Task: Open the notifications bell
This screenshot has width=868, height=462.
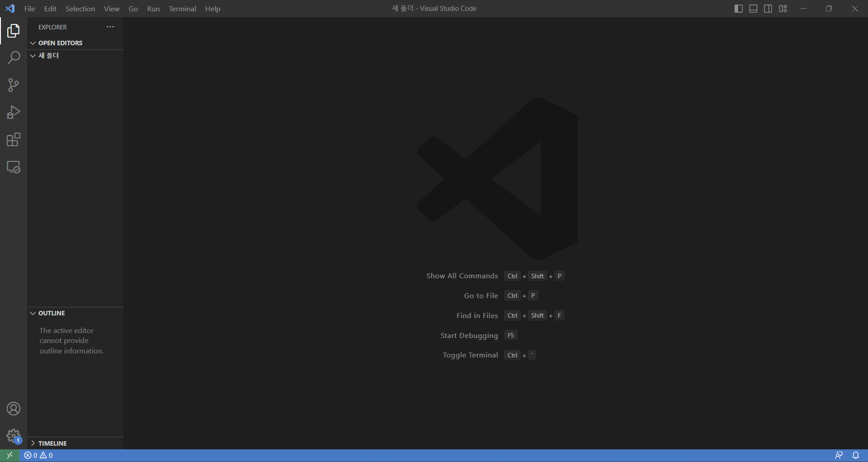Action: [856, 455]
